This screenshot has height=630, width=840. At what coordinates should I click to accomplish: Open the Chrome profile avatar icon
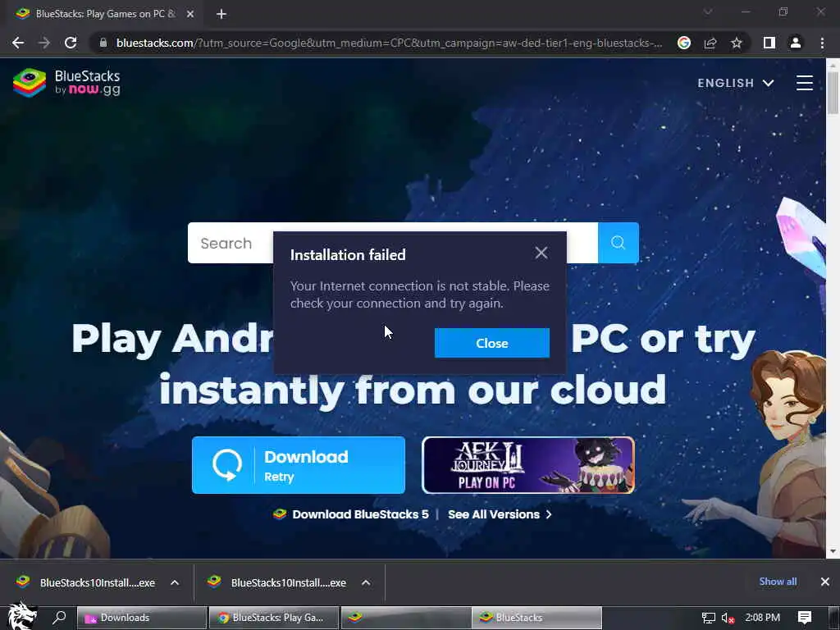coord(796,43)
